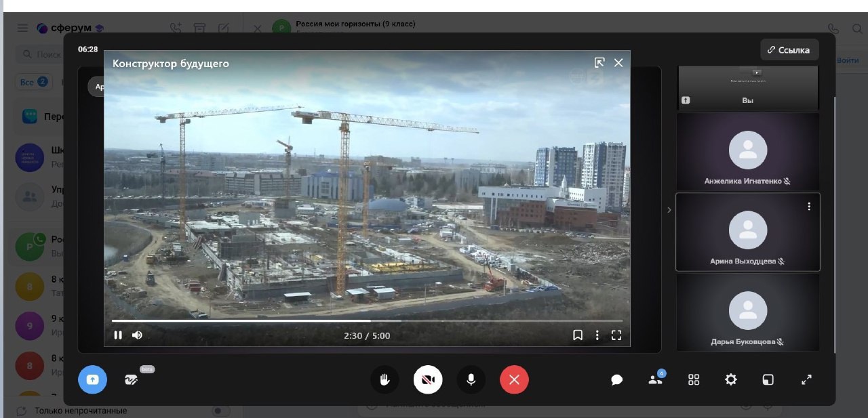Close the Россия мои горизонты chat
This screenshot has height=418, width=868.
pyautogui.click(x=257, y=28)
